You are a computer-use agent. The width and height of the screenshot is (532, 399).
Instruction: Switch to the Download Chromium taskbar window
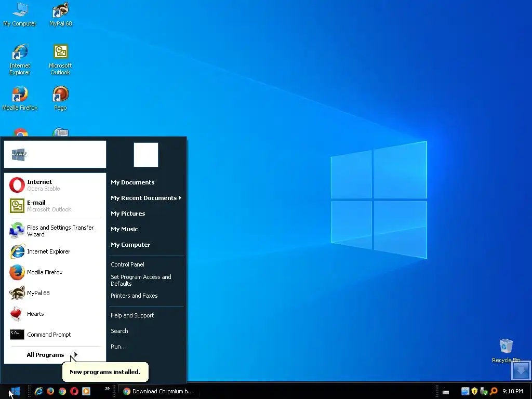(x=158, y=391)
